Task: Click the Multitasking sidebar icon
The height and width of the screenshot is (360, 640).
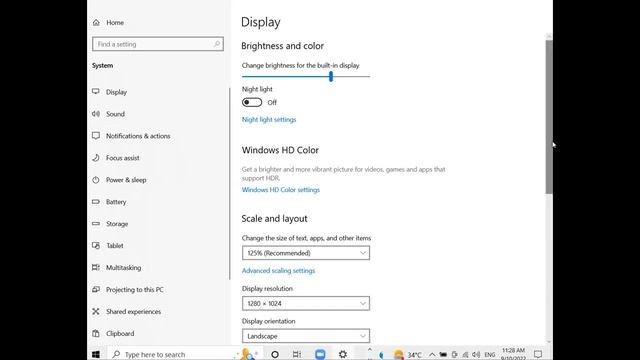Action: (x=96, y=268)
